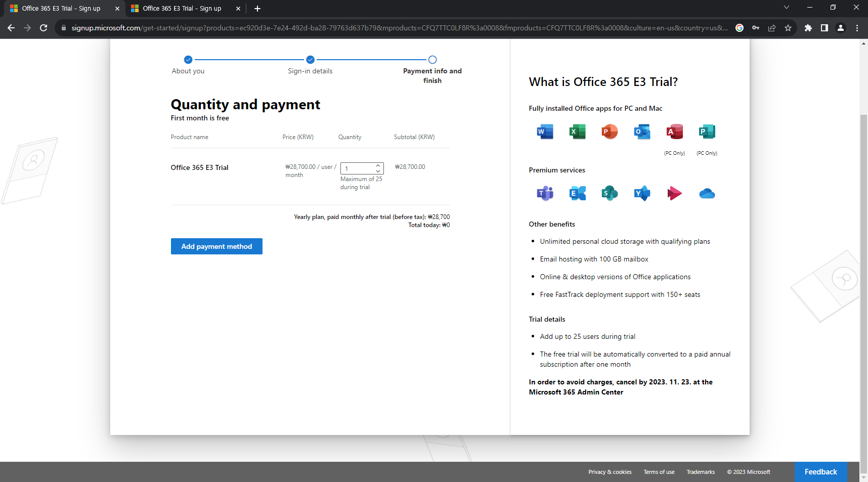Open the Trademarks link
868x482 pixels.
(701, 472)
